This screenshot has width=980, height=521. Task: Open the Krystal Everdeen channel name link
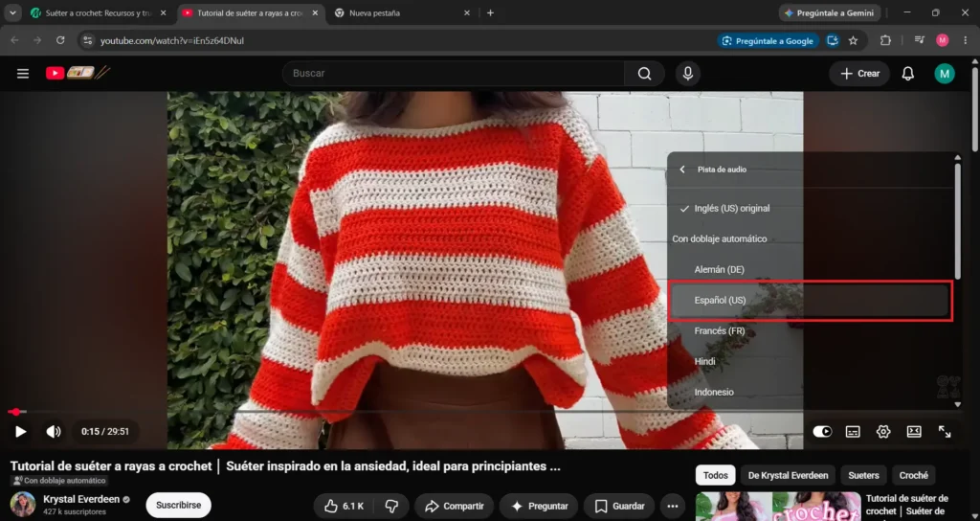[x=81, y=500]
